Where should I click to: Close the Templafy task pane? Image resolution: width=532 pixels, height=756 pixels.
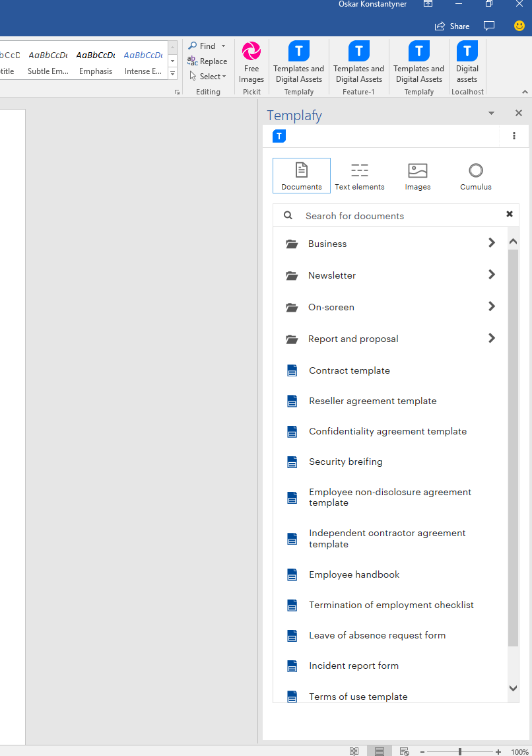(519, 113)
